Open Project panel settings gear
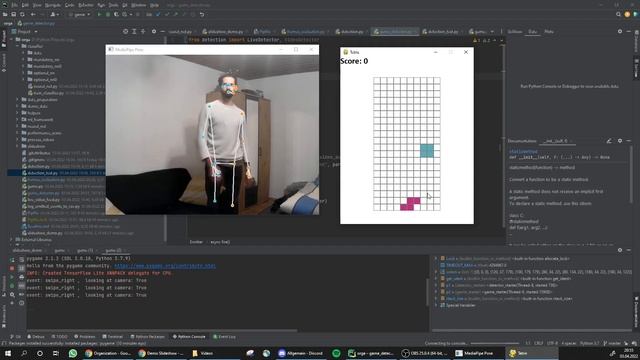 154,31
